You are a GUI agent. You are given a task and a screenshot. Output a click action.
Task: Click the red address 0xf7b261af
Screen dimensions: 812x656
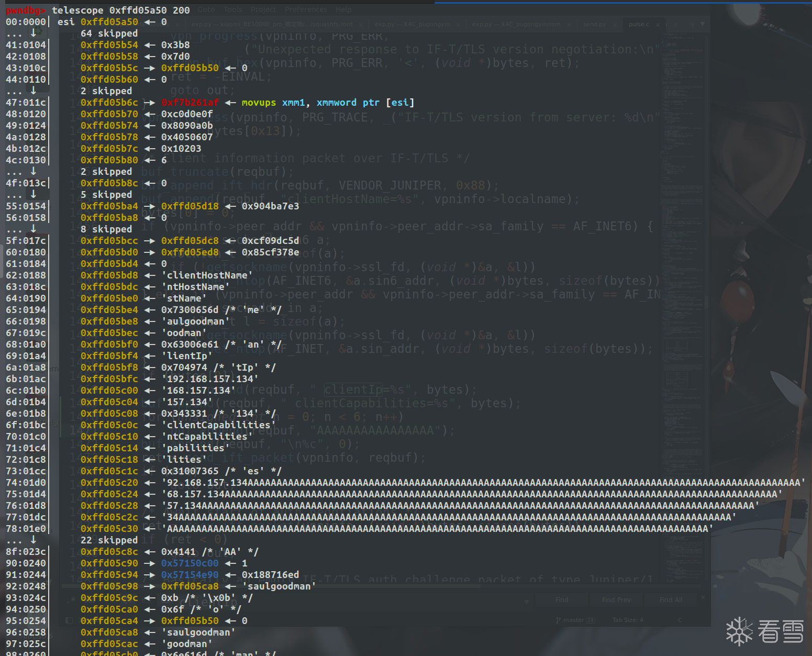[190, 103]
